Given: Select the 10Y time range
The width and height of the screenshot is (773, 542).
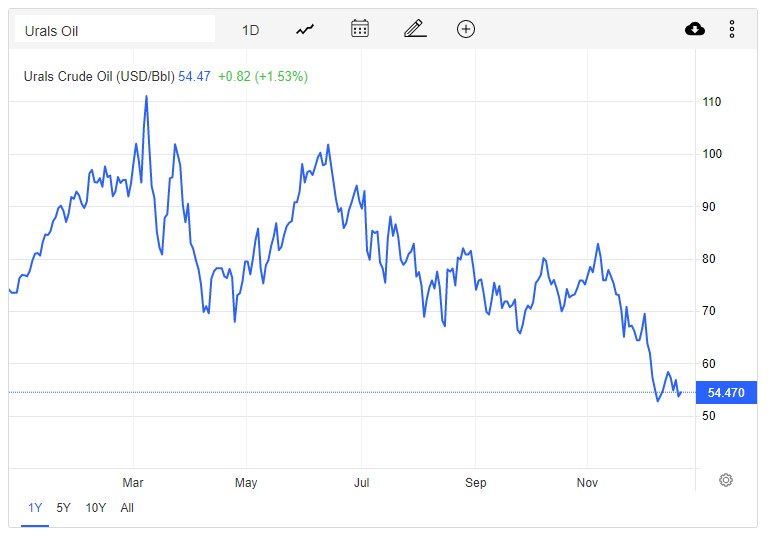Looking at the screenshot, I should (x=95, y=508).
